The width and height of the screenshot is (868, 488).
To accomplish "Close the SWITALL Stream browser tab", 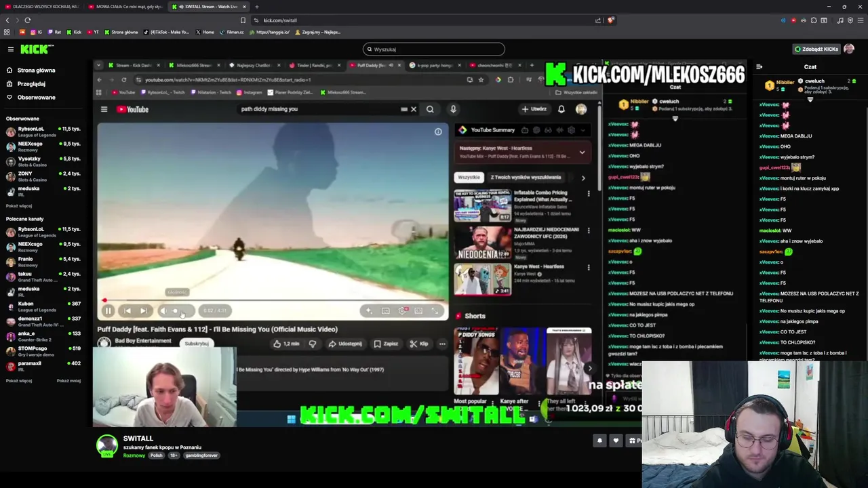I will 244,7.
